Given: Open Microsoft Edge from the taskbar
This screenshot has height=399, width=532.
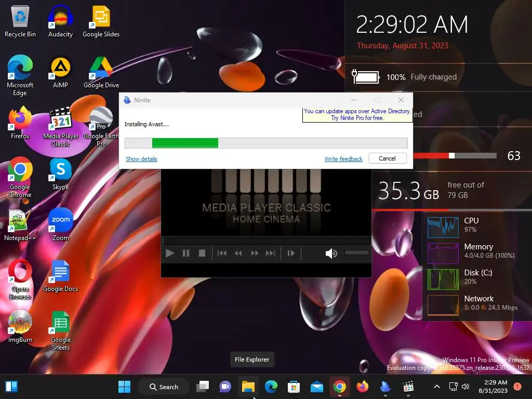Looking at the screenshot, I should click(271, 387).
